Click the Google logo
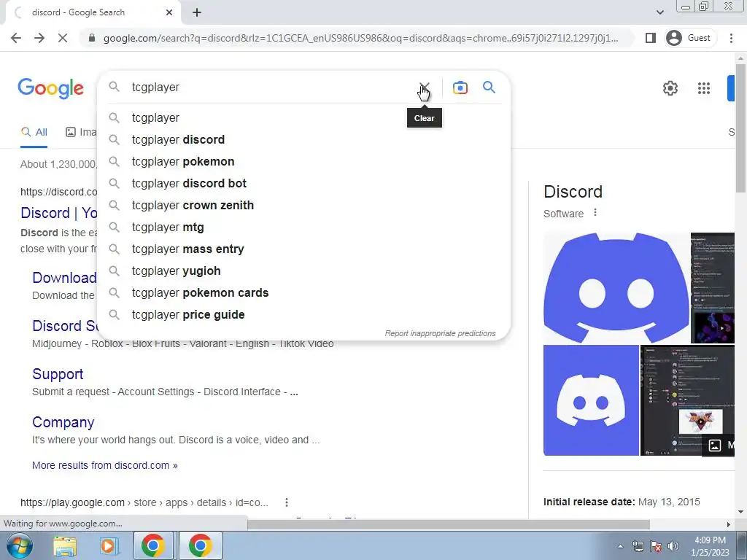The width and height of the screenshot is (747, 560). coord(50,88)
